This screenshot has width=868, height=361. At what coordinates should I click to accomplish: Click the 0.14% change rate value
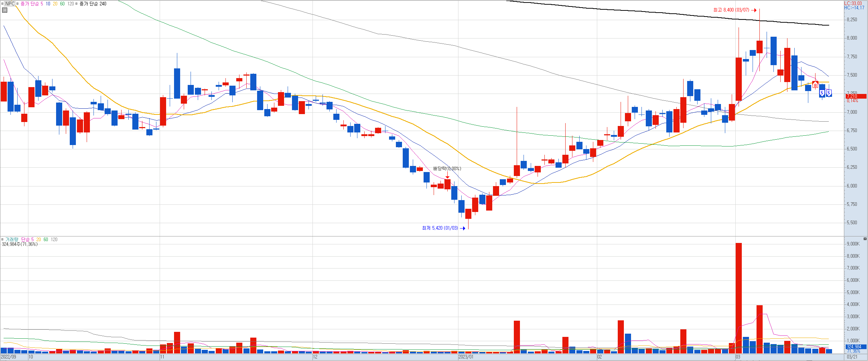[852, 101]
